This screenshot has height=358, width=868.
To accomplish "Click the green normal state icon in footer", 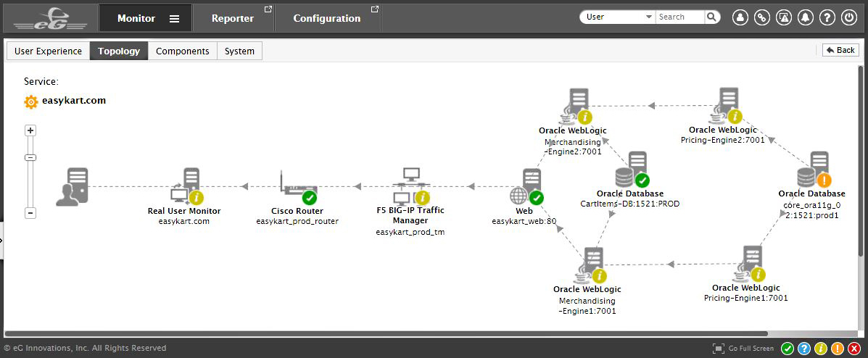I will pyautogui.click(x=788, y=349).
